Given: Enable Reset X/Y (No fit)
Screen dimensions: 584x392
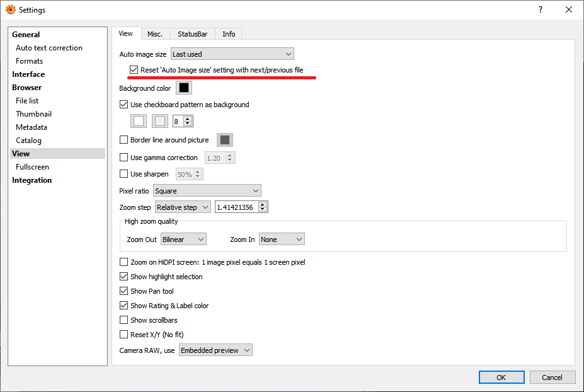Looking at the screenshot, I should 123,334.
